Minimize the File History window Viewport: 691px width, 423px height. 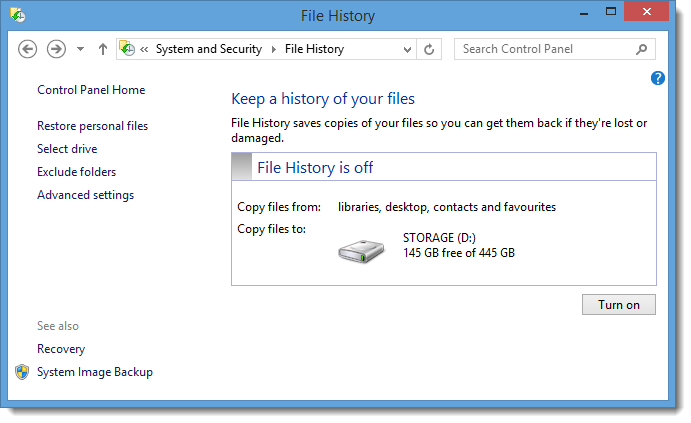point(584,12)
